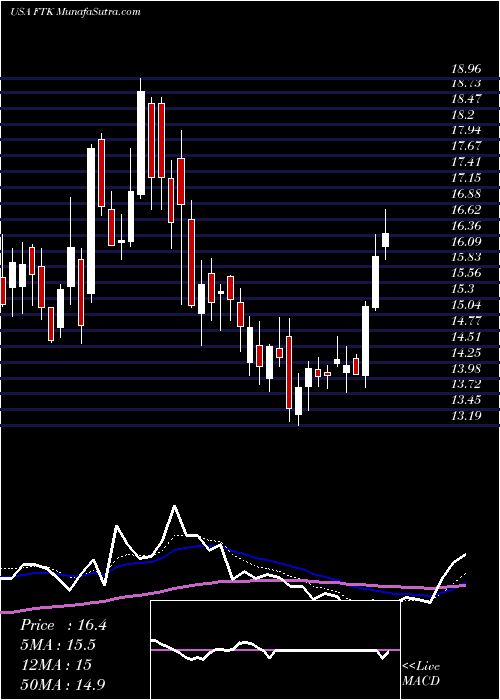The width and height of the screenshot is (500, 700).
Task: Click the 5MA : 15.5 readout
Action: (58, 645)
